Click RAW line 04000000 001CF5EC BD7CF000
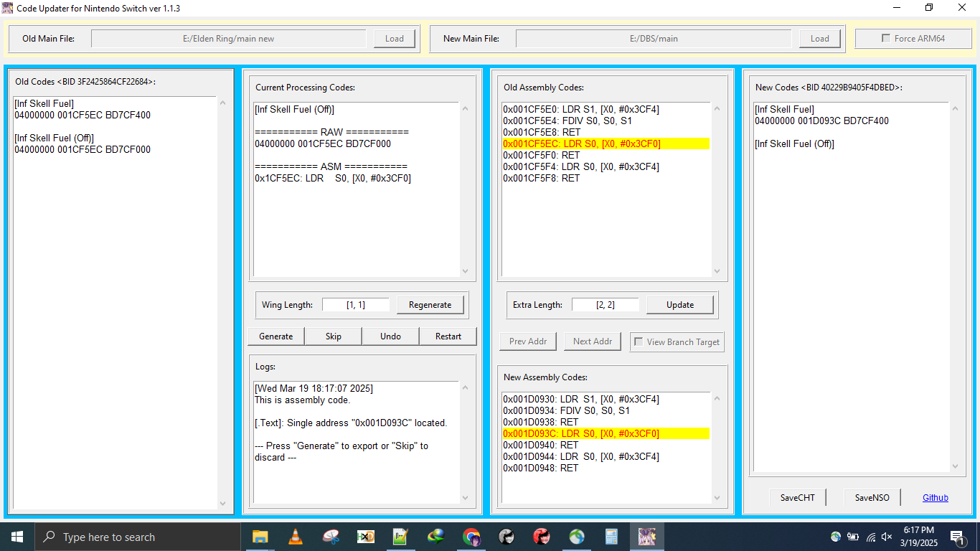 coord(323,143)
